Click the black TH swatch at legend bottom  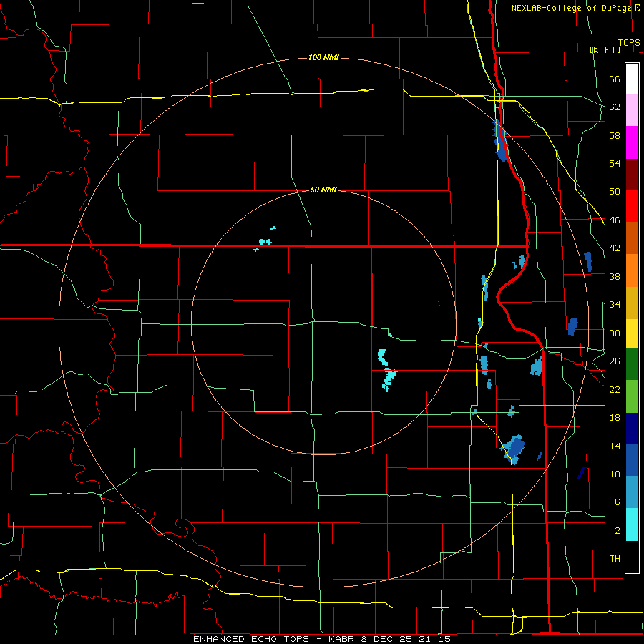[x=632, y=557]
